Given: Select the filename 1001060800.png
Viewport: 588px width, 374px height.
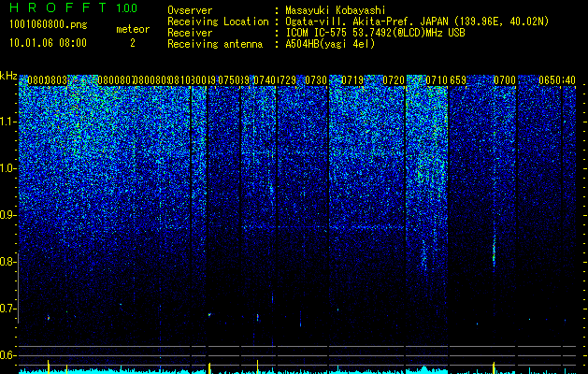Looking at the screenshot, I should coord(49,25).
